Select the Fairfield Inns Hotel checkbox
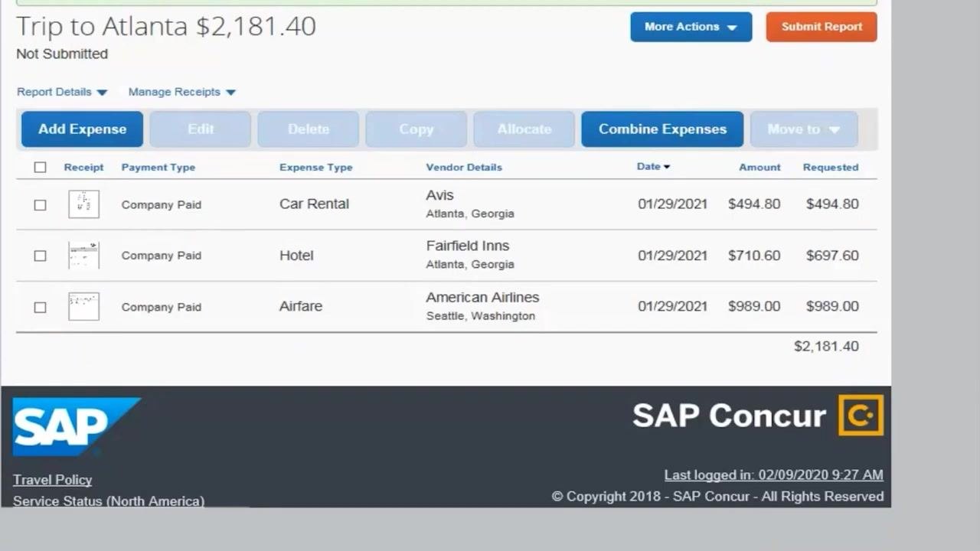The height and width of the screenshot is (551, 980). click(40, 256)
